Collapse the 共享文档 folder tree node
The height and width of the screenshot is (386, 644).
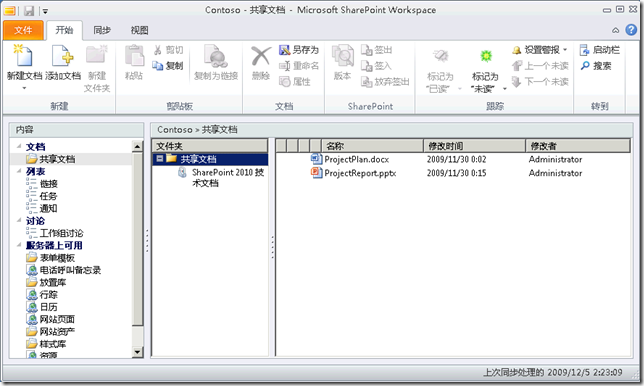tap(160, 159)
